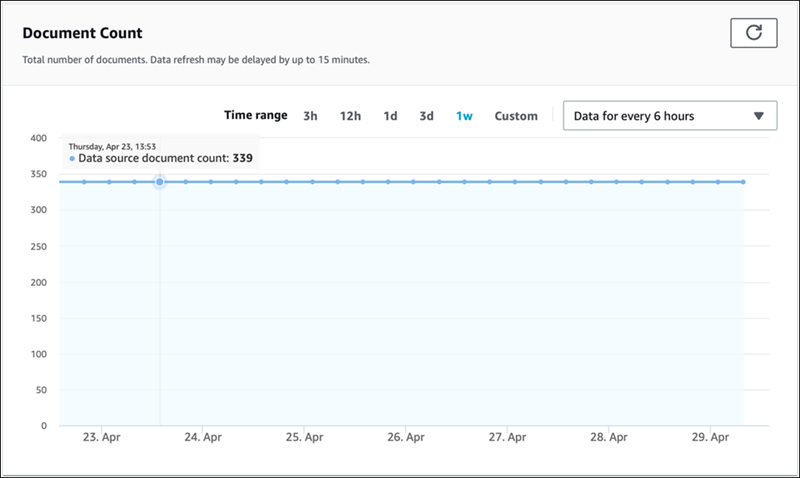
Task: Click the blue legend dot in tooltip
Action: click(72, 159)
